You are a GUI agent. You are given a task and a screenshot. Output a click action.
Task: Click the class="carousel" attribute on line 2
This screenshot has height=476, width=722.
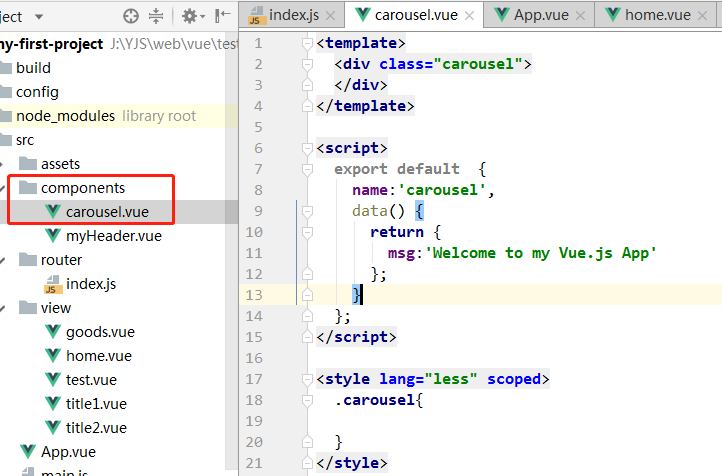(451, 64)
